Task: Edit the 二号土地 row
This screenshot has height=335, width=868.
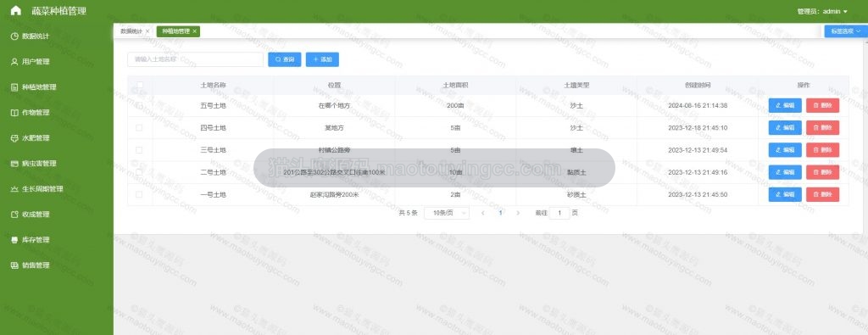Action: click(785, 172)
